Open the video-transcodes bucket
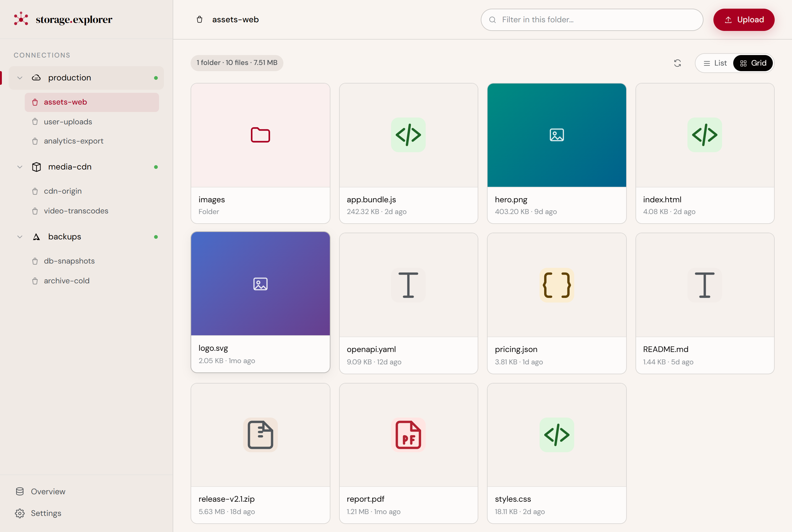 pyautogui.click(x=92, y=211)
